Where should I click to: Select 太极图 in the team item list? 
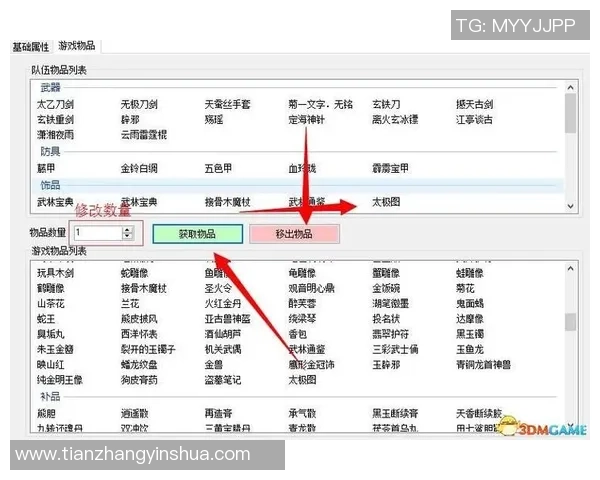click(386, 202)
